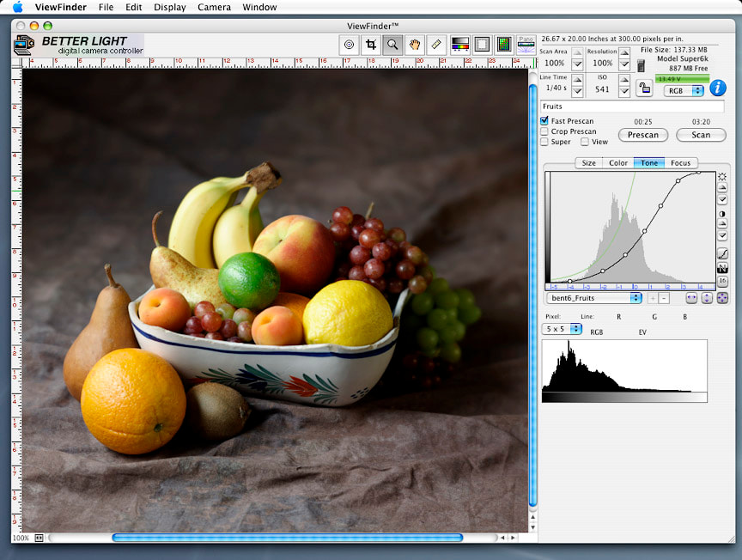Open the Window menu
Image resolution: width=742 pixels, height=560 pixels.
[x=259, y=7]
